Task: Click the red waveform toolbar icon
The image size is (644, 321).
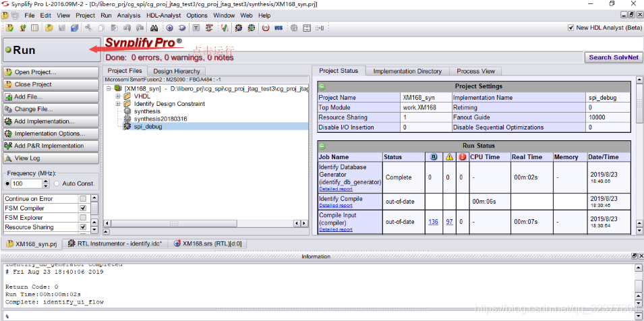Action: tap(210, 28)
